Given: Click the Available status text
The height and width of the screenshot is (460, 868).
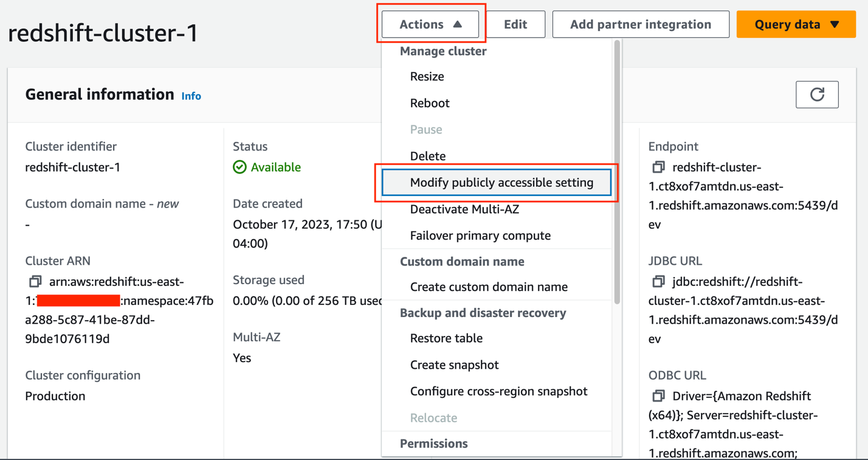Looking at the screenshot, I should click(276, 167).
